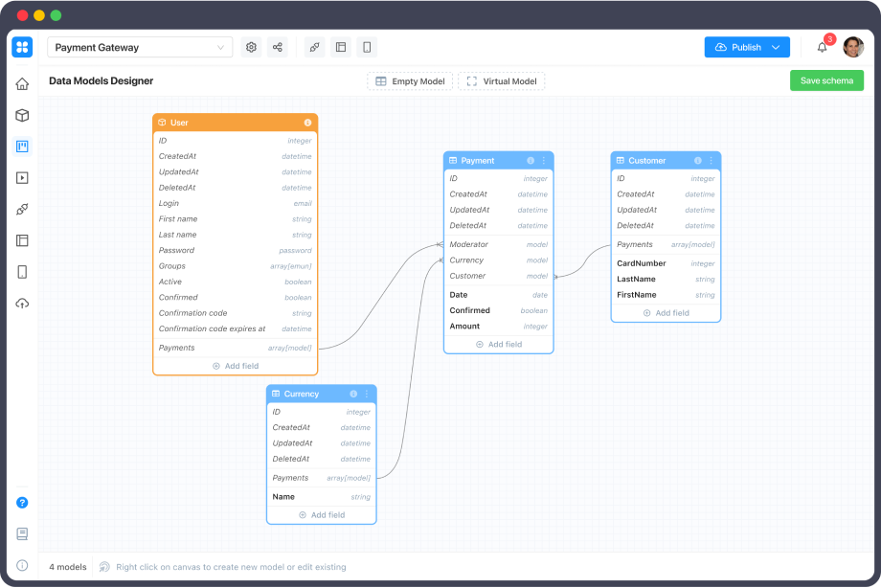Click the user profile avatar

[855, 46]
